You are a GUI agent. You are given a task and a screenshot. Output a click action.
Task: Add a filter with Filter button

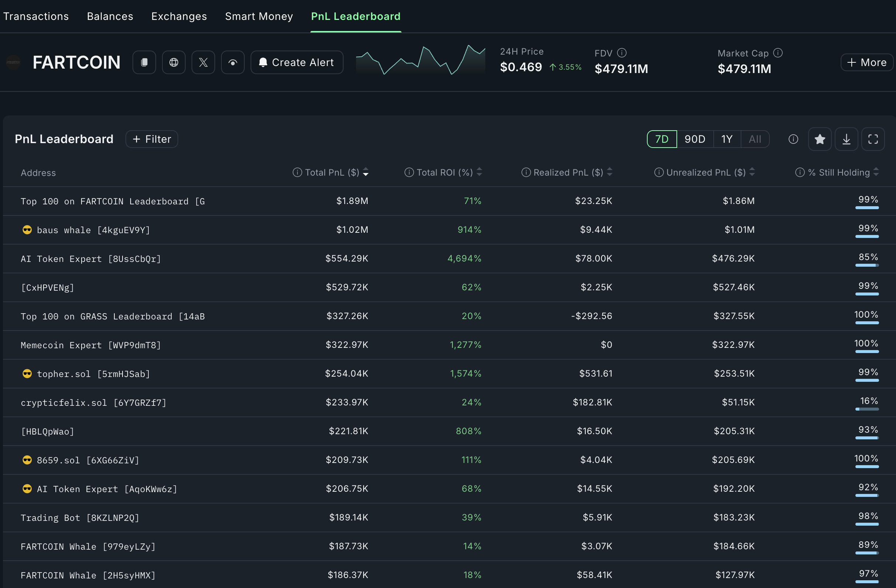tap(152, 139)
